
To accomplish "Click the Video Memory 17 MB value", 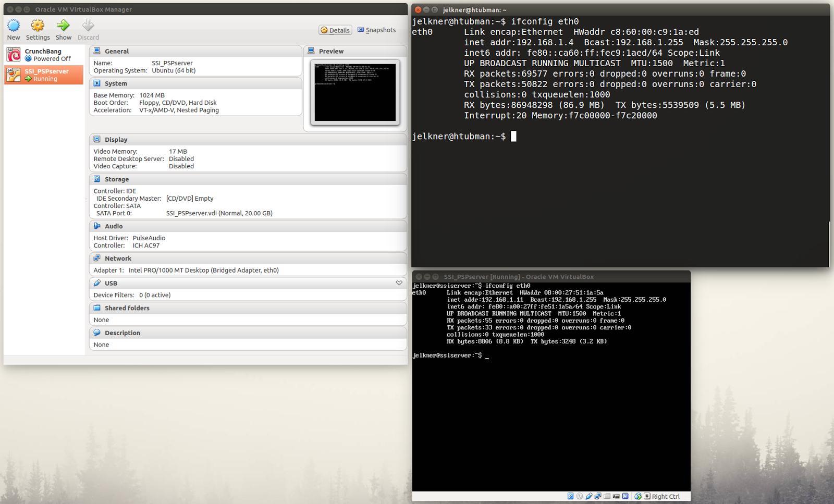I will pyautogui.click(x=178, y=152).
